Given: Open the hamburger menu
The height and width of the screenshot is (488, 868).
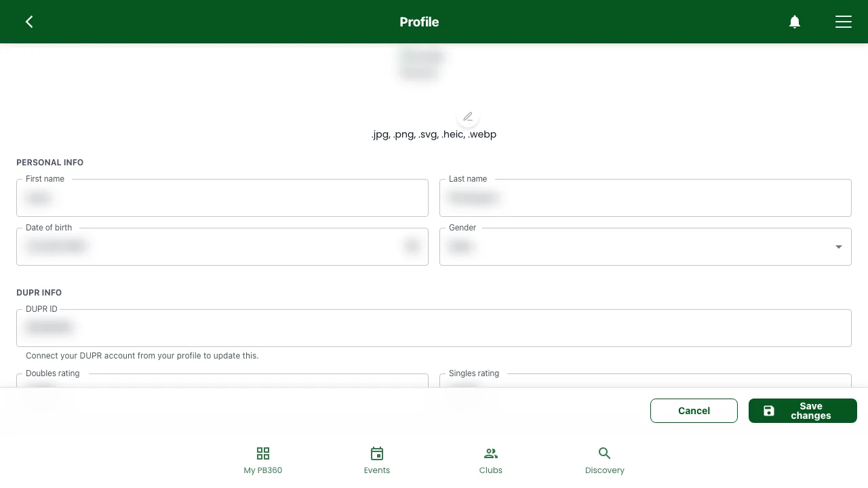Looking at the screenshot, I should coord(844,22).
